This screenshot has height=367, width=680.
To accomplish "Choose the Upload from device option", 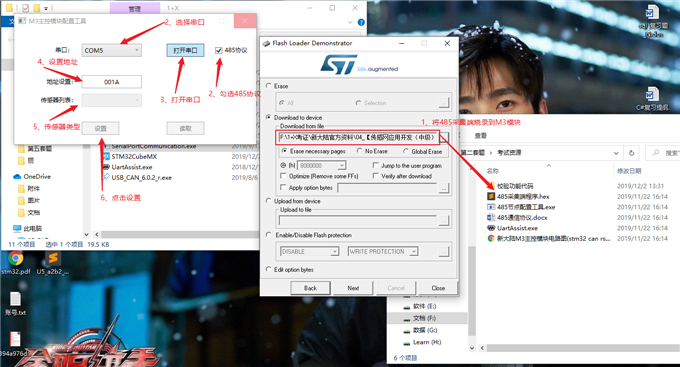I will (268, 201).
